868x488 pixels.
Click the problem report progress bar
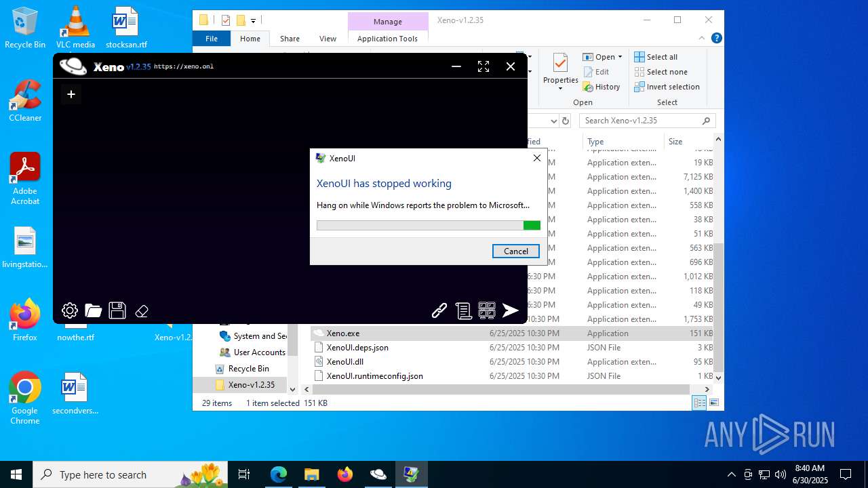[429, 225]
